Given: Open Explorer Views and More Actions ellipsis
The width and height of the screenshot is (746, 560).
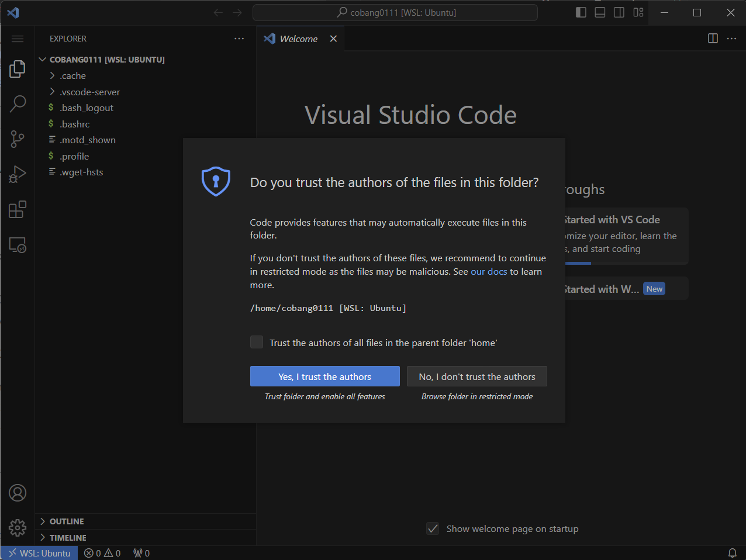Looking at the screenshot, I should pos(239,39).
